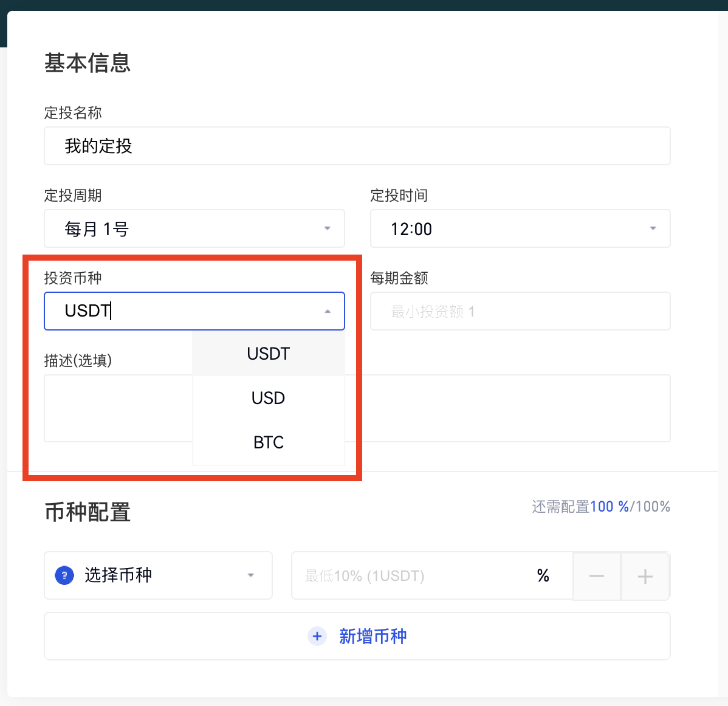Choose USD in the currency dropdown list
Image resolution: width=728 pixels, height=706 pixels.
coord(268,398)
